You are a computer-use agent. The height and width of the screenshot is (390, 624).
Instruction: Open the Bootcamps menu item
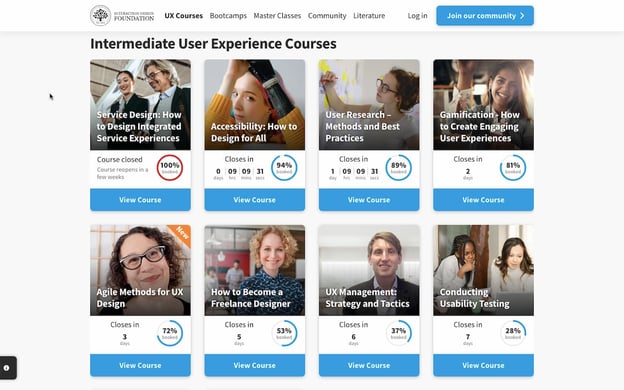pos(228,16)
